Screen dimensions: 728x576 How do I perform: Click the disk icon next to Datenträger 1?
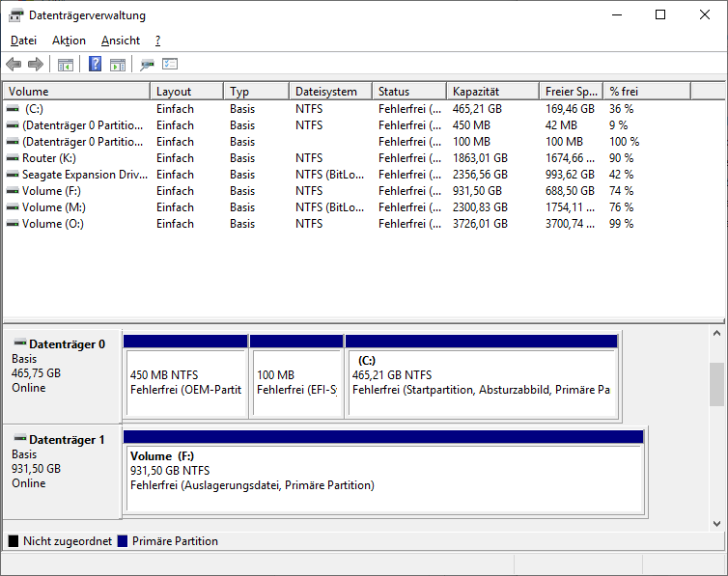point(20,438)
